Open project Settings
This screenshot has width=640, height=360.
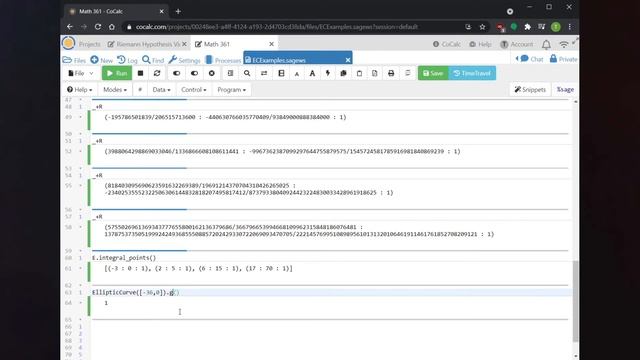[x=184, y=60]
